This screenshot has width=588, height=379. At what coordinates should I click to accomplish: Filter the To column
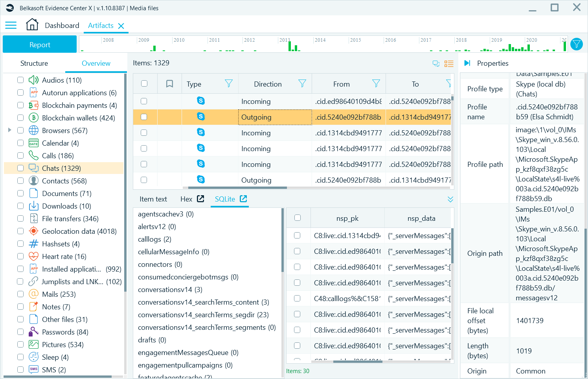tap(448, 83)
